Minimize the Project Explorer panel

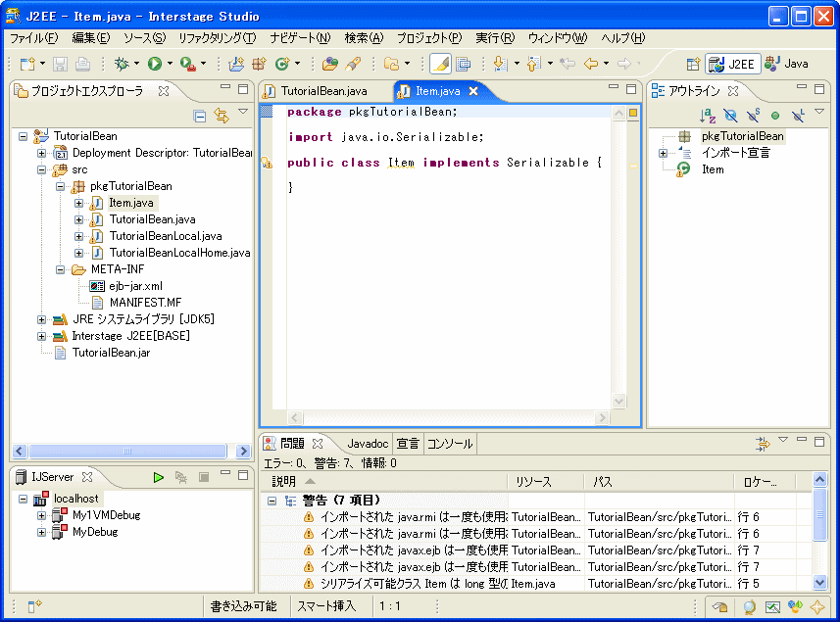coord(225,87)
